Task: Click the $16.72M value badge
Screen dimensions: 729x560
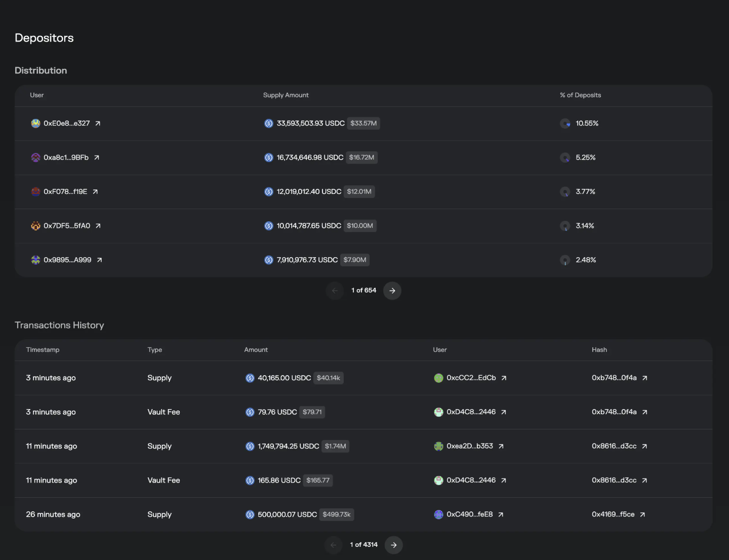Action: coord(361,157)
